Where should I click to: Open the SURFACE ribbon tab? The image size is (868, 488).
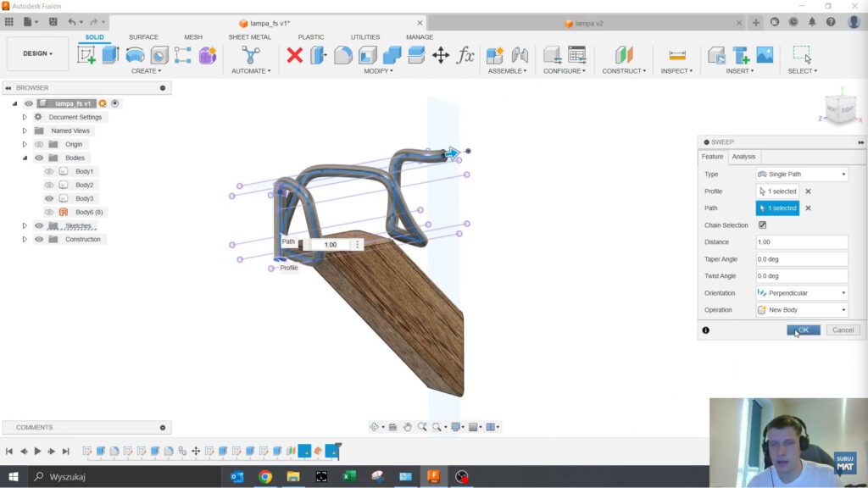pos(143,37)
